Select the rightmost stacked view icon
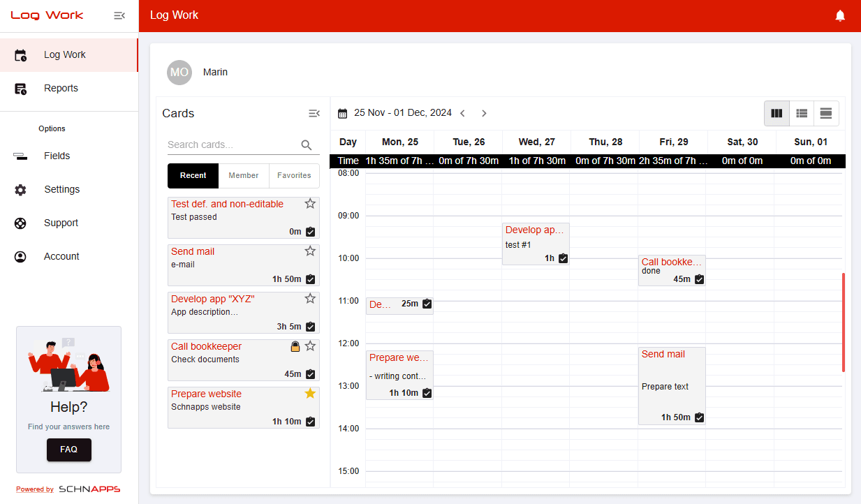This screenshot has height=504, width=861. pyautogui.click(x=825, y=113)
